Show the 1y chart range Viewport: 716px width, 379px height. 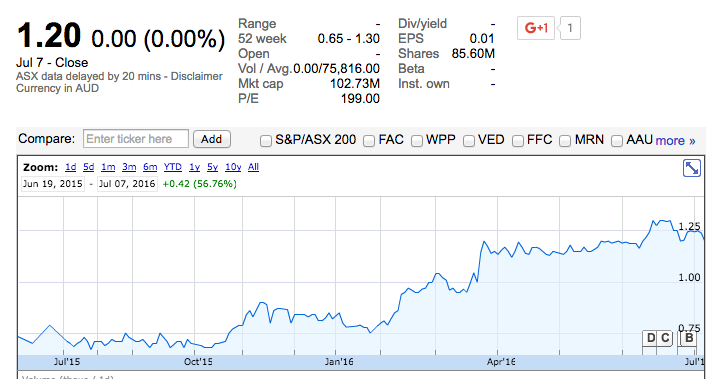pos(195,167)
